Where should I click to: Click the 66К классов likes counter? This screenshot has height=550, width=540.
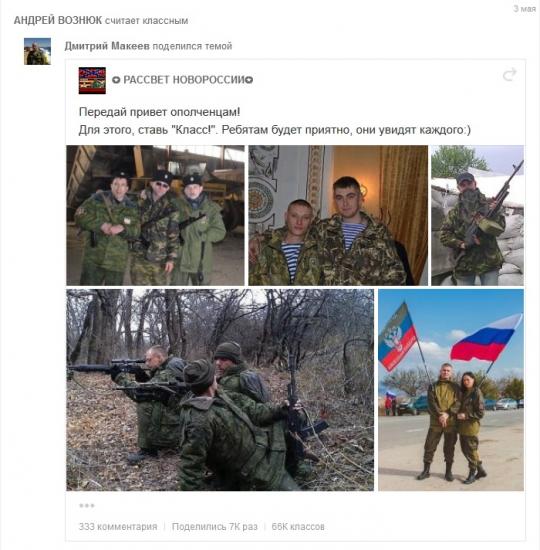point(298,526)
